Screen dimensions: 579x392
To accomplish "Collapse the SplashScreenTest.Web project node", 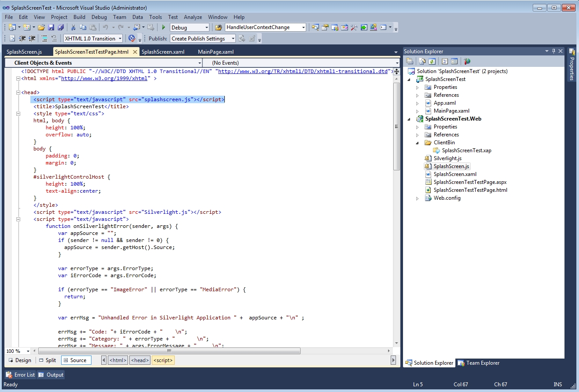I will pyautogui.click(x=410, y=119).
